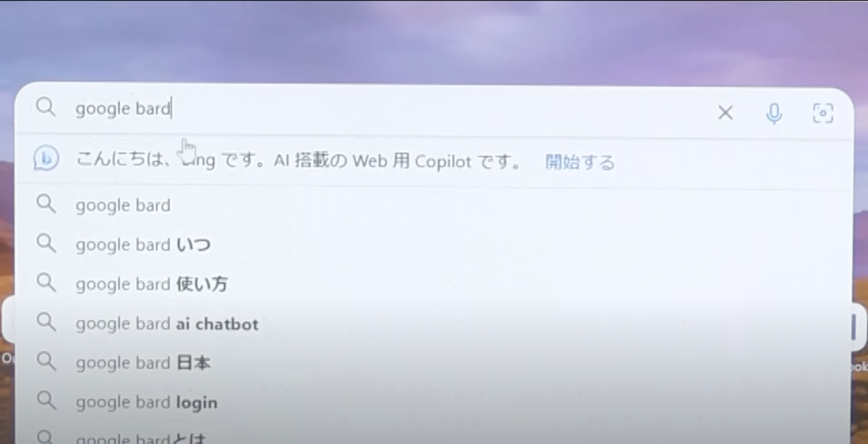
Task: Open visual search camera icon
Action: pos(822,113)
